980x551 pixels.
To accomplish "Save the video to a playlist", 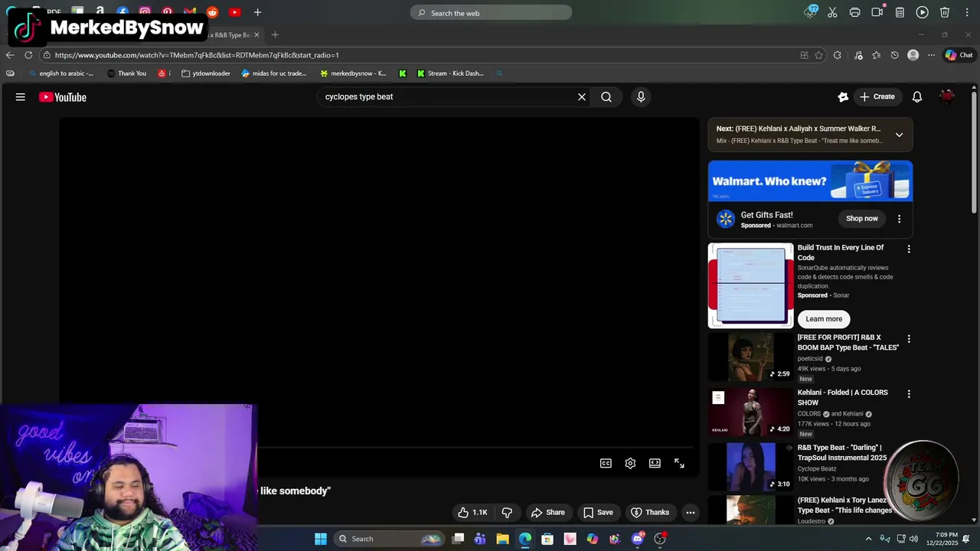I will coord(598,513).
